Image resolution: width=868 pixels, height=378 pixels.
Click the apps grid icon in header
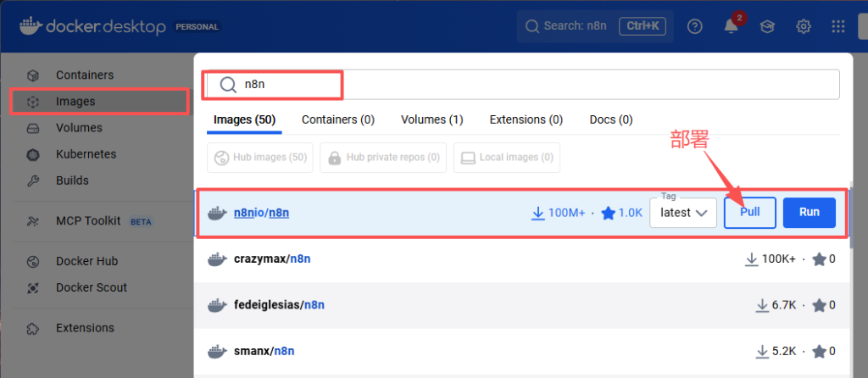pyautogui.click(x=838, y=26)
